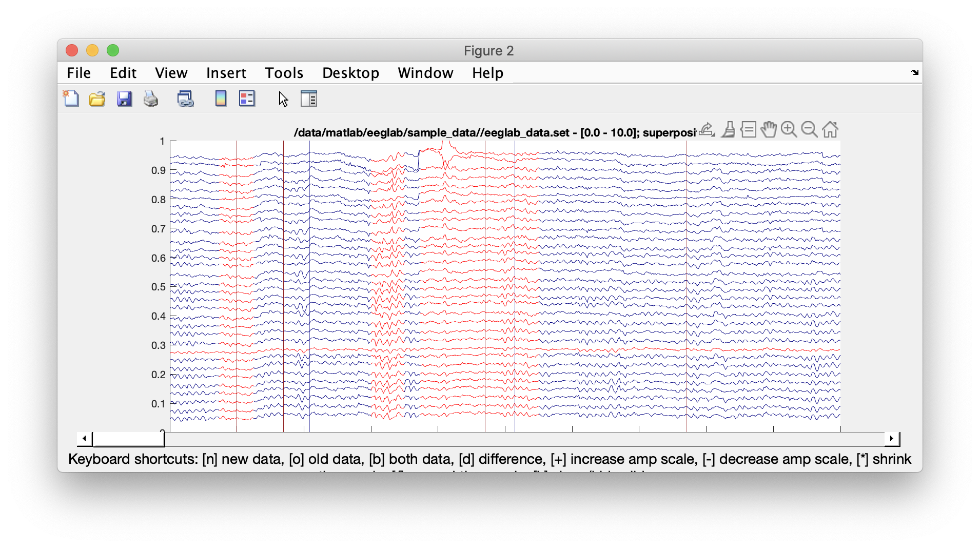The height and width of the screenshot is (548, 980).
Task: Click the scrollbar right arrow button
Action: [x=892, y=438]
